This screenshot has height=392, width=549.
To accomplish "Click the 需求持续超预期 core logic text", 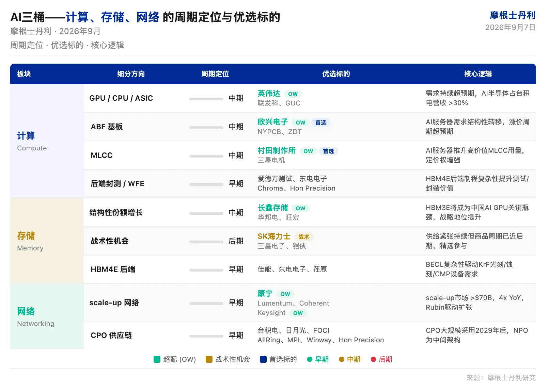I will tap(477, 98).
